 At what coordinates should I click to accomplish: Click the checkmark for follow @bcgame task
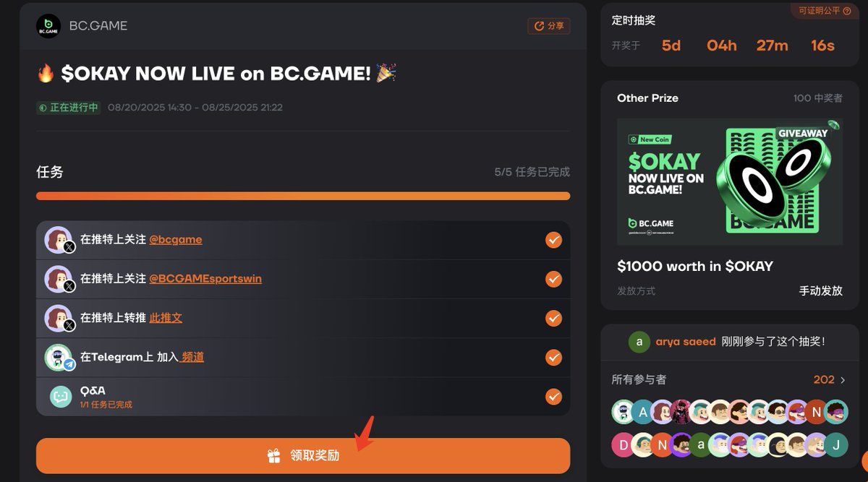click(553, 240)
